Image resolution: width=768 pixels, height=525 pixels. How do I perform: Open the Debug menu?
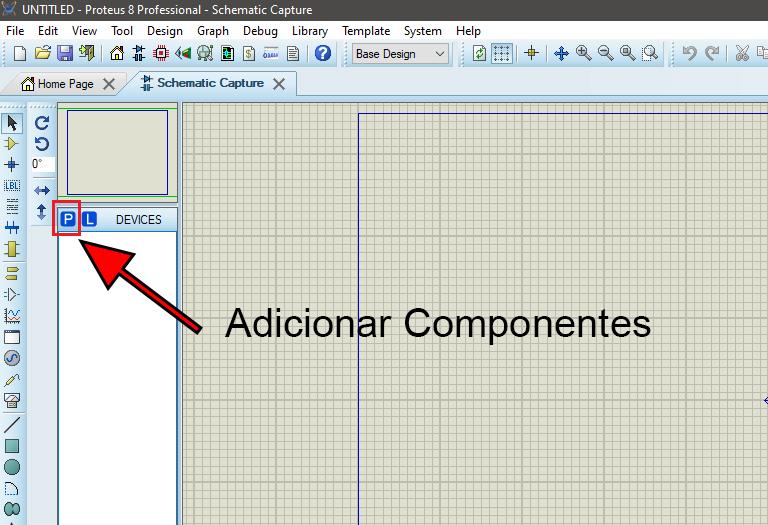click(260, 31)
